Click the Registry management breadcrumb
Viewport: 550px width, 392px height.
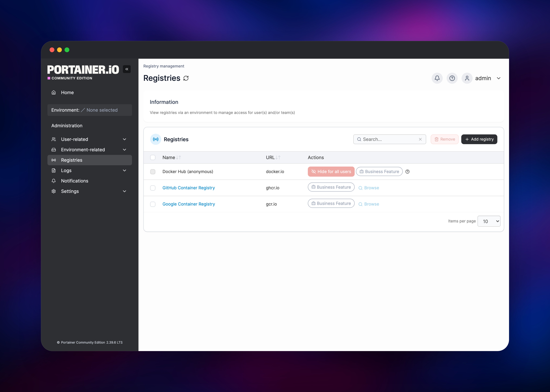point(164,66)
